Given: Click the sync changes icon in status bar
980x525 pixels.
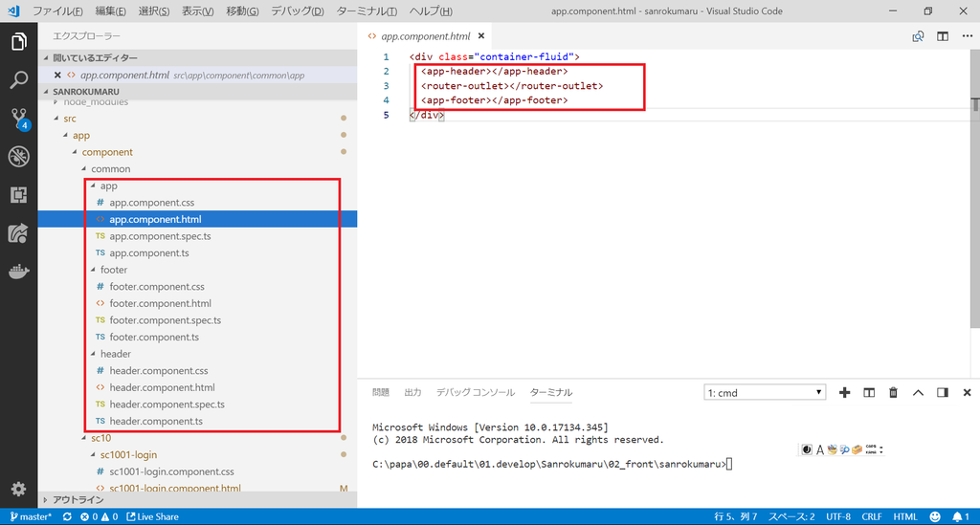Looking at the screenshot, I should point(67,517).
